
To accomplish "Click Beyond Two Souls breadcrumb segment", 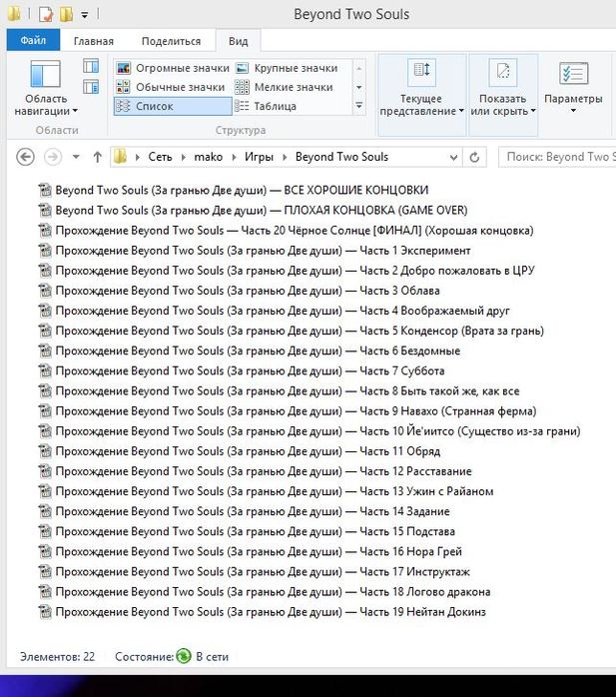I will [x=341, y=157].
